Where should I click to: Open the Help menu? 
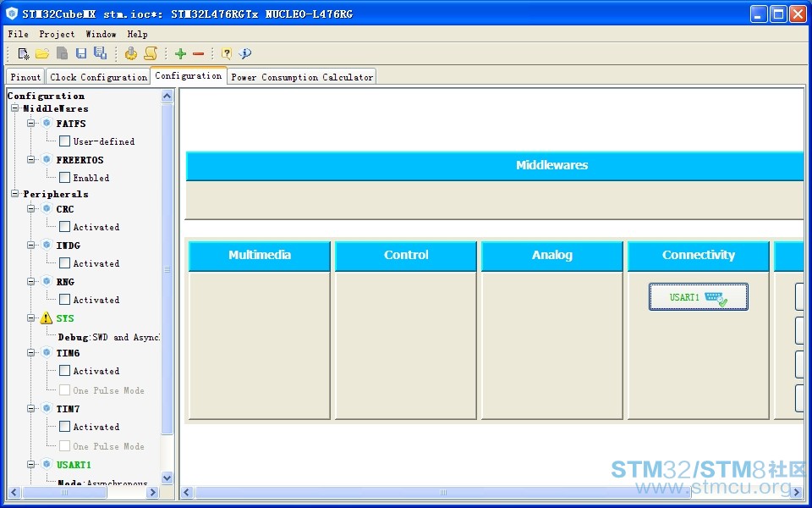[138, 34]
